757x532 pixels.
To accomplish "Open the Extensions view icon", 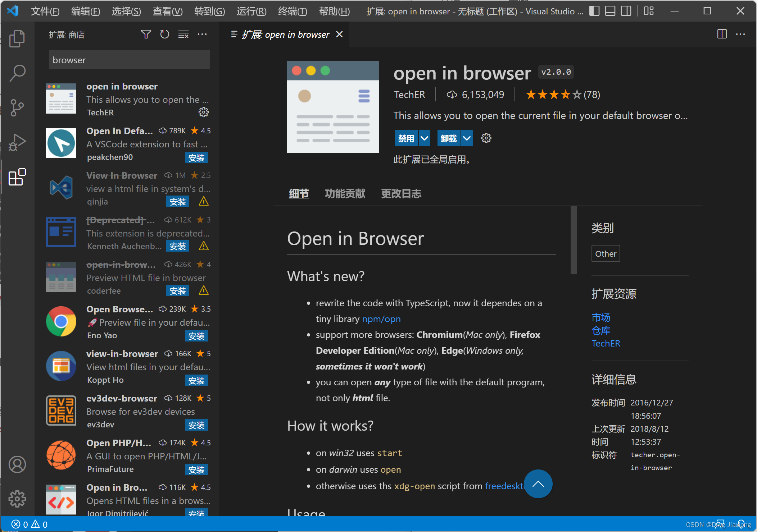I will 17,177.
